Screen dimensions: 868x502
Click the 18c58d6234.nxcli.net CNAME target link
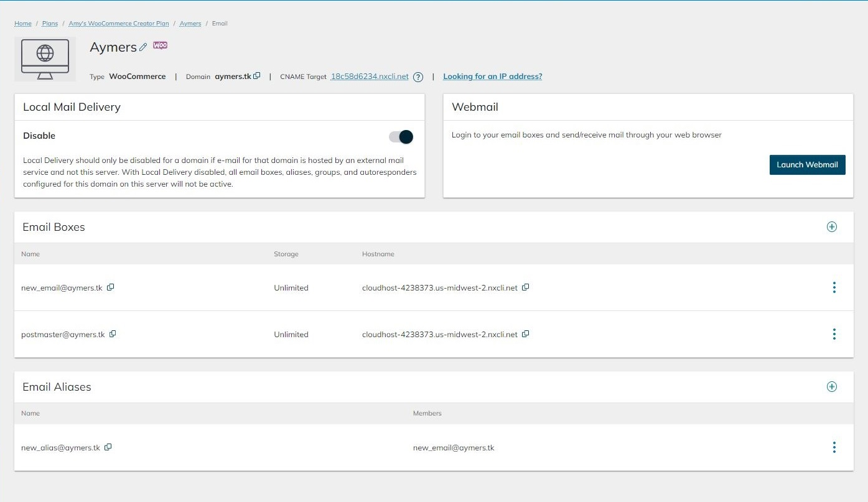[370, 77]
